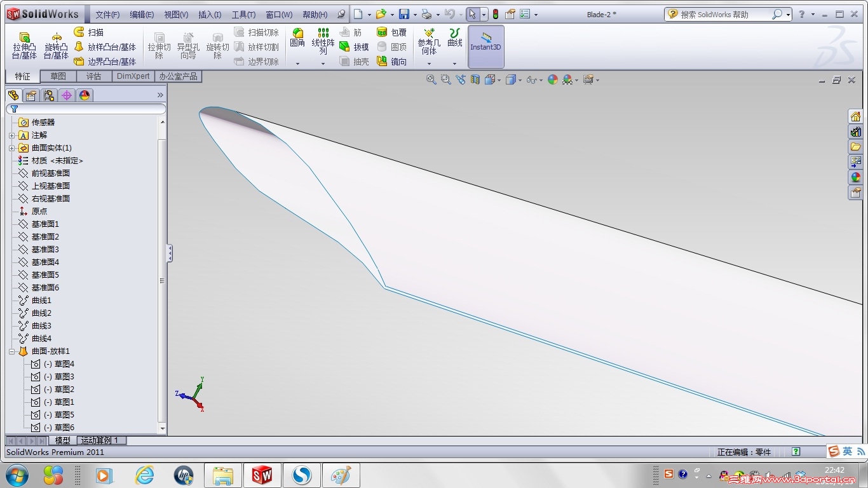
Task: Open the Design Library task pane tab
Action: click(855, 132)
